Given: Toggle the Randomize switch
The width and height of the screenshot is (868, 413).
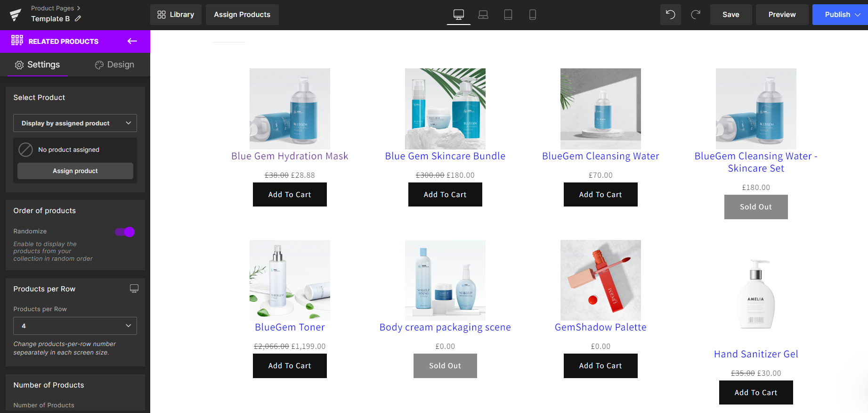Looking at the screenshot, I should pyautogui.click(x=125, y=231).
